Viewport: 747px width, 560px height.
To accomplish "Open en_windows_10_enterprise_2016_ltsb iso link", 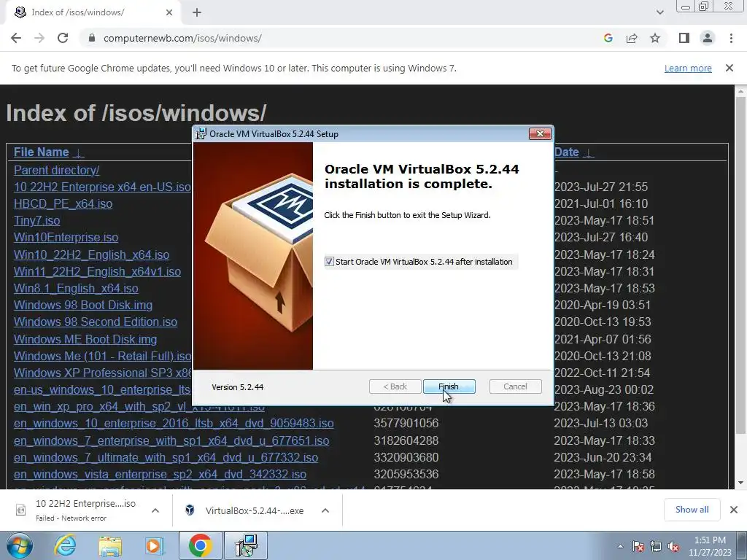I will pos(174,424).
